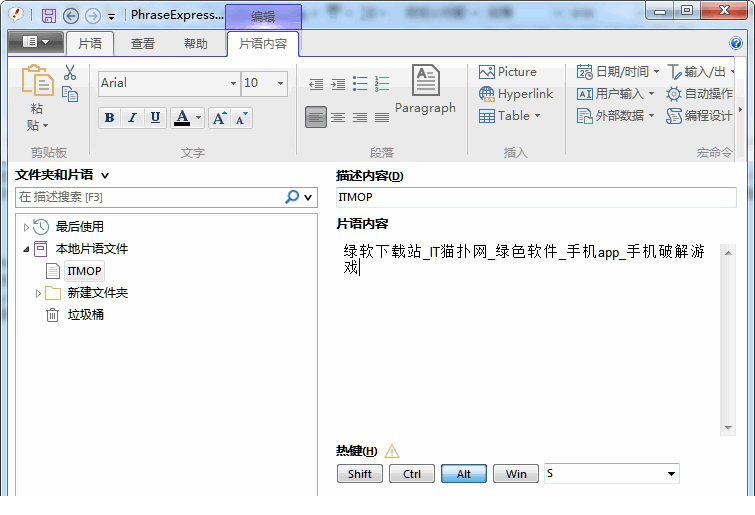Click the save icon in title bar
Screen dimensions: 755x515
[x=49, y=16]
